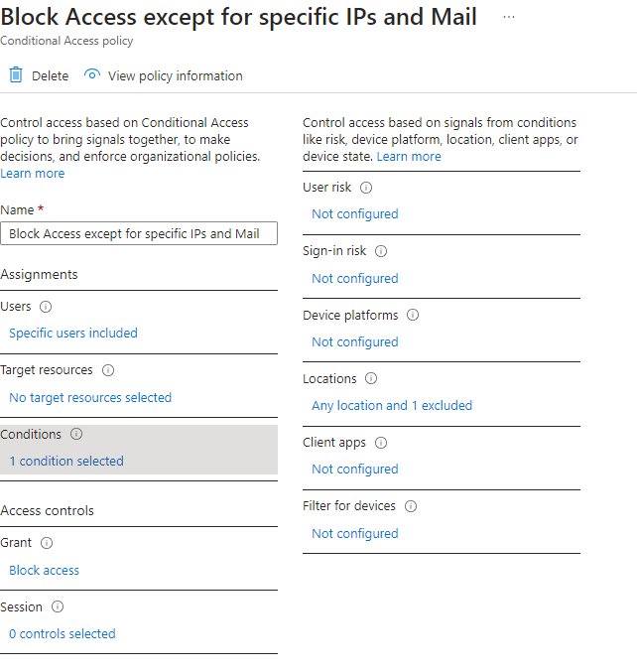Open the Block access grant setting
The width and height of the screenshot is (637, 672).
pos(44,570)
